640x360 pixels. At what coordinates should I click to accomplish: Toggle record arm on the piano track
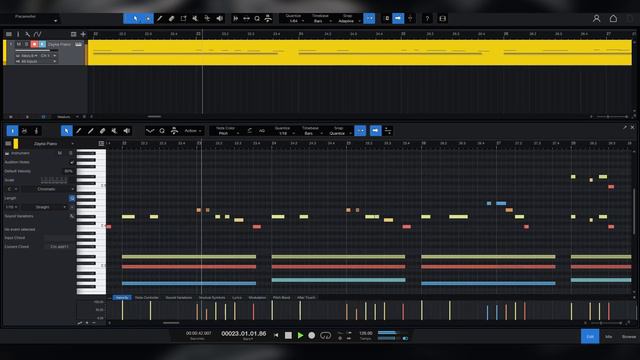coord(34,44)
